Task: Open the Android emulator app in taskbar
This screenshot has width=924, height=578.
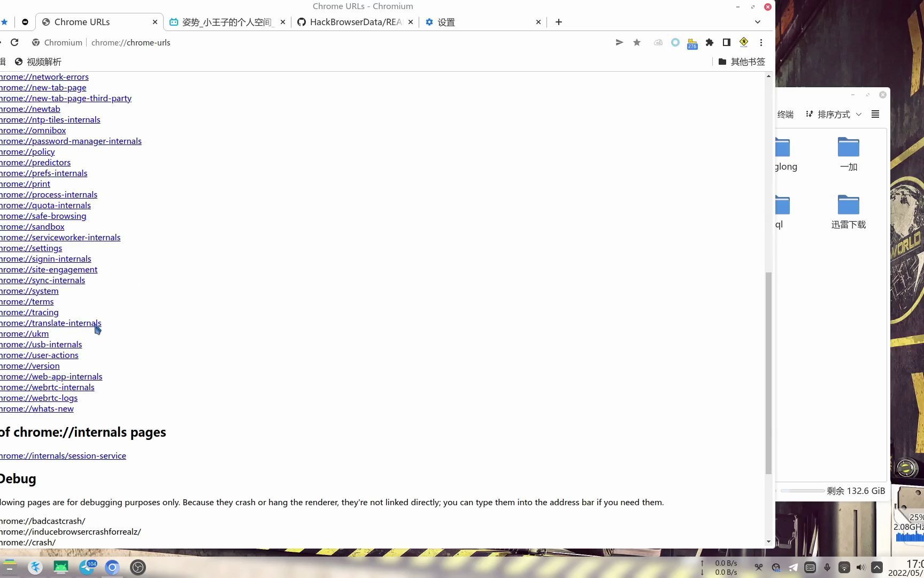Action: click(x=61, y=567)
